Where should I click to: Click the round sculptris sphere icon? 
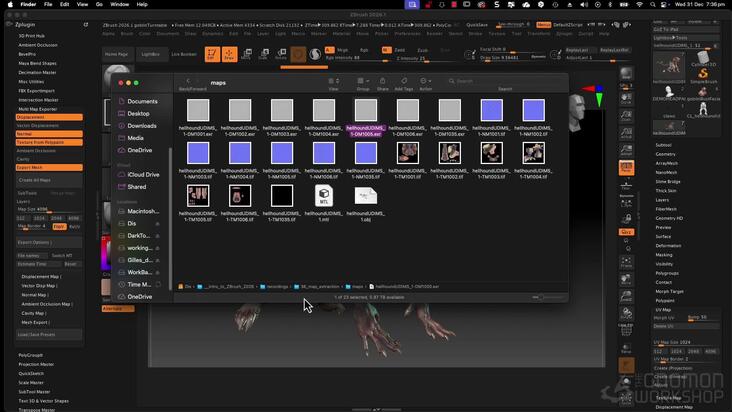315,54
